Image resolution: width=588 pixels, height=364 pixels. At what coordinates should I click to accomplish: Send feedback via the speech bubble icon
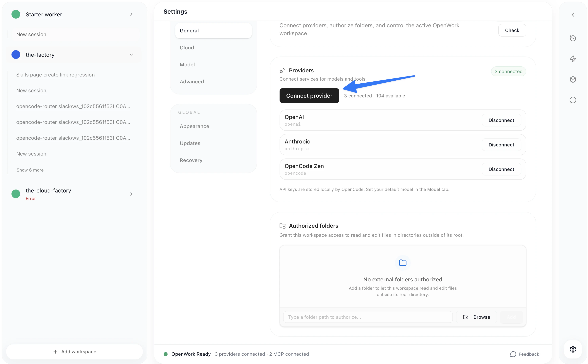pyautogui.click(x=514, y=354)
